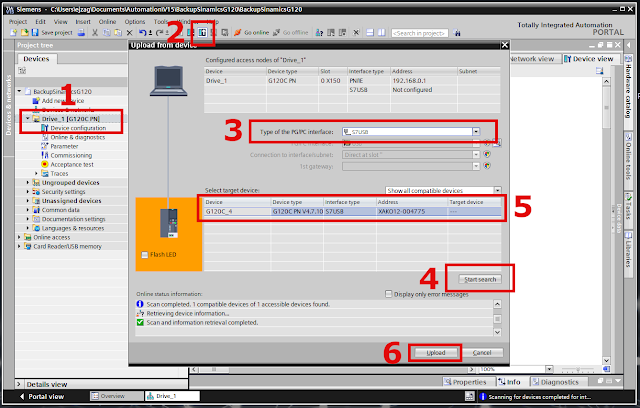
Task: Expand Security settings node
Action: pos(28,191)
